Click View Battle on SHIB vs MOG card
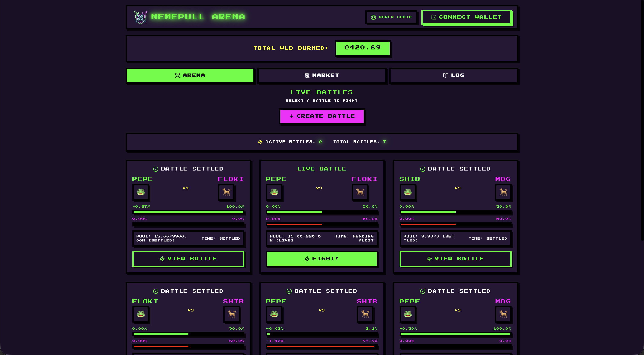The height and width of the screenshot is (355, 644). (x=456, y=259)
